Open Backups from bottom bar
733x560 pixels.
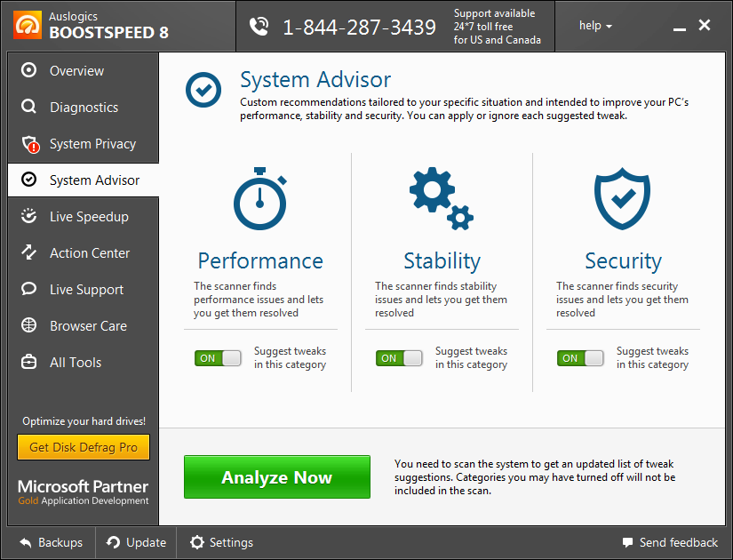pyautogui.click(x=51, y=543)
